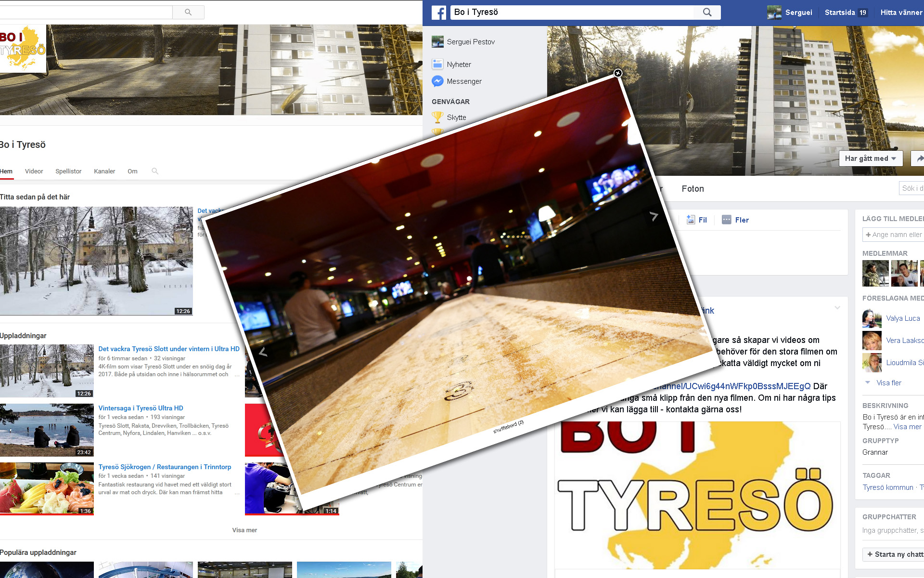Click the Bo i Tyresö logo image post
924x578 pixels.
697,496
